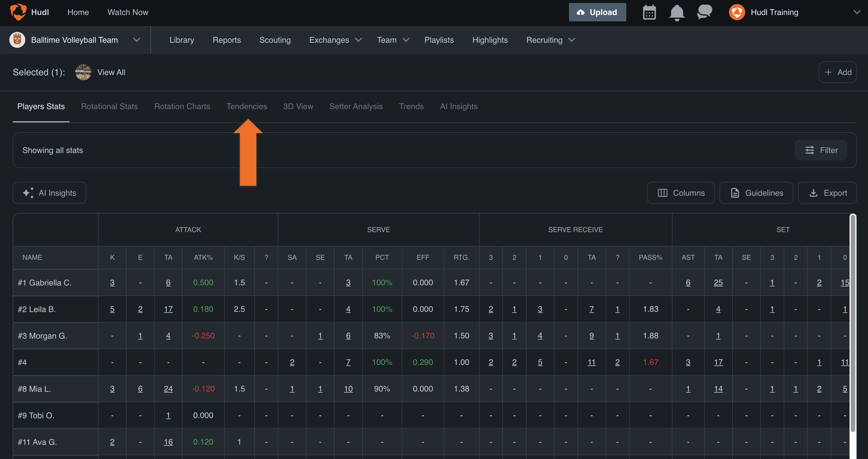This screenshot has height=459, width=868.
Task: Click the Hudl logo icon
Action: pos(18,12)
